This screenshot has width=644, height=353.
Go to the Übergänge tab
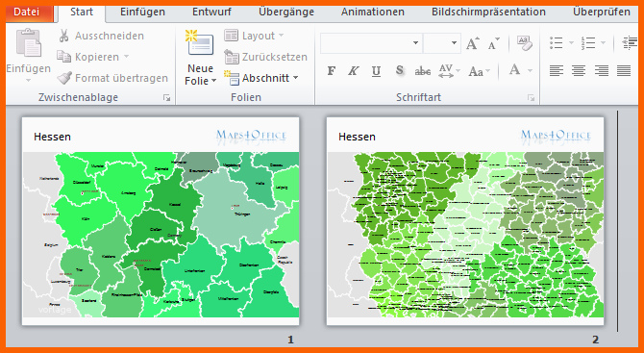tap(286, 13)
